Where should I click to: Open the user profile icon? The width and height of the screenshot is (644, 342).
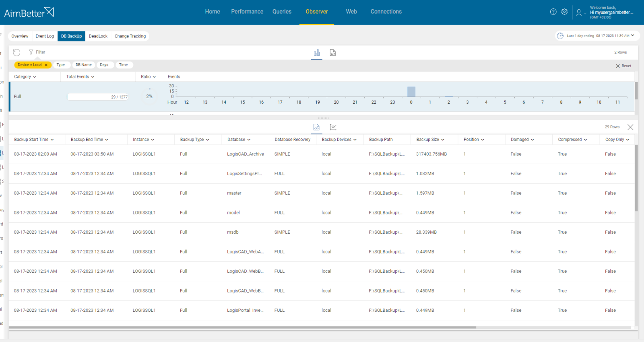point(579,12)
